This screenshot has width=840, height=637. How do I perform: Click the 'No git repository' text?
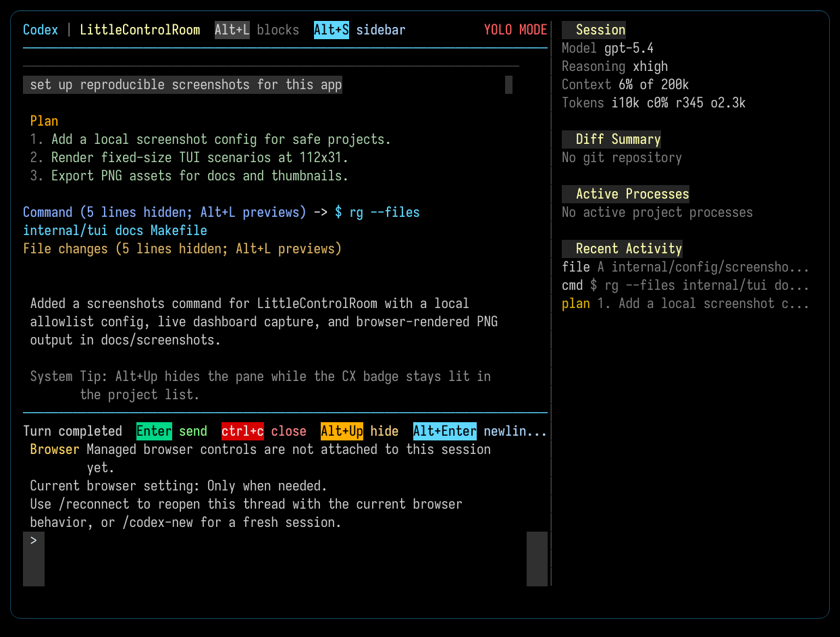(x=622, y=157)
